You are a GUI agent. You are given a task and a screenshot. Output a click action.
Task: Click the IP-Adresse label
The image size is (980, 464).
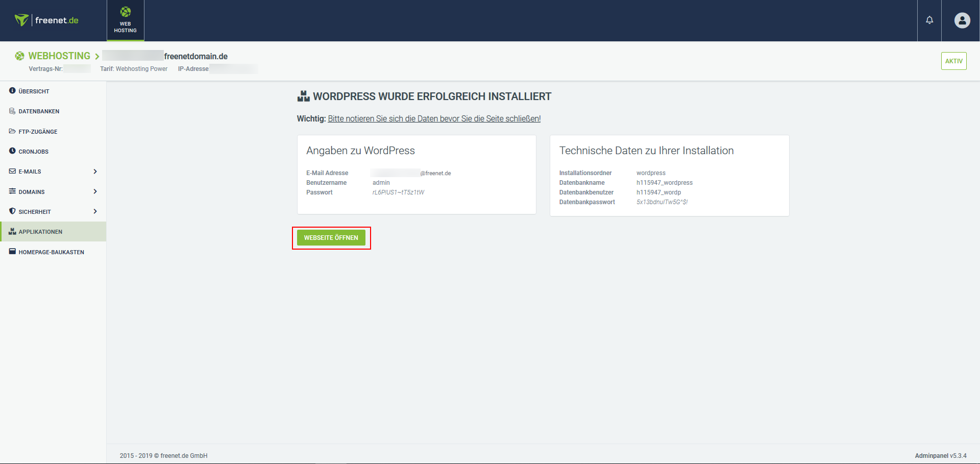193,69
